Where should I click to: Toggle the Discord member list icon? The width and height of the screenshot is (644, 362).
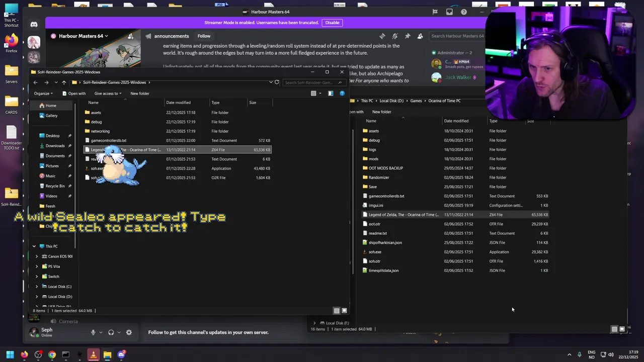(420, 36)
